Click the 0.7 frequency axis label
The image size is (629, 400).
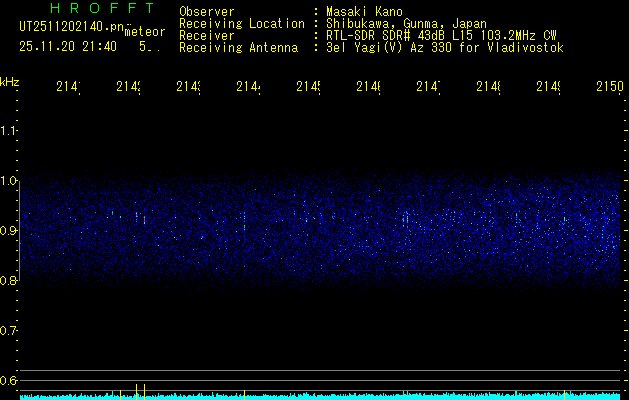click(x=9, y=330)
